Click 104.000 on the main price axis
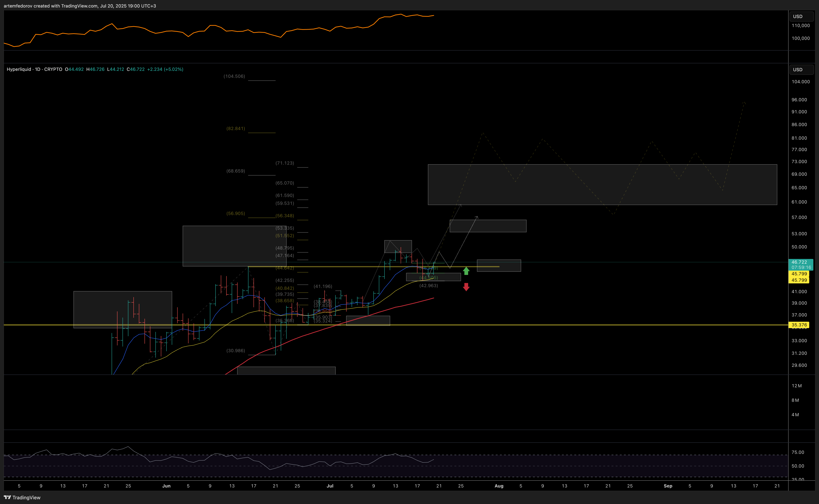 [x=801, y=82]
